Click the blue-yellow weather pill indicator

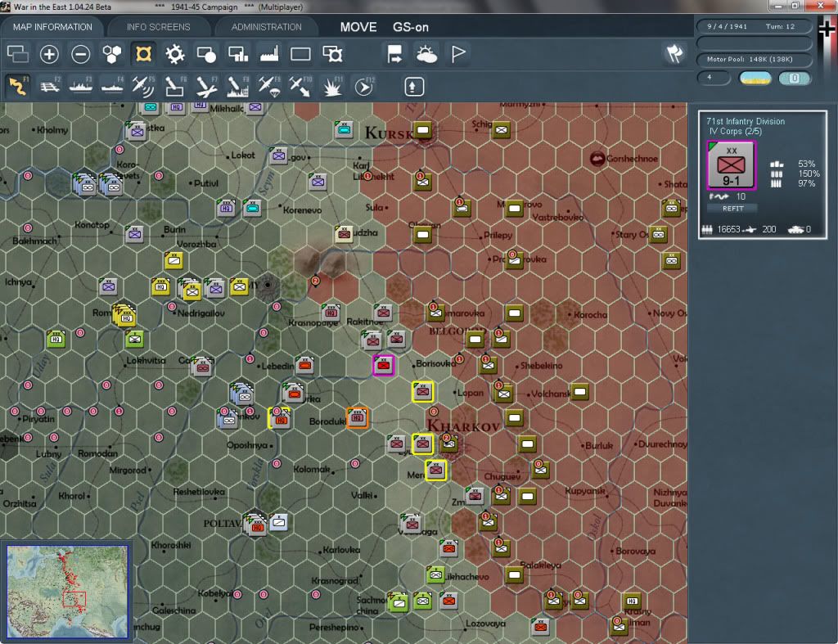tap(755, 78)
